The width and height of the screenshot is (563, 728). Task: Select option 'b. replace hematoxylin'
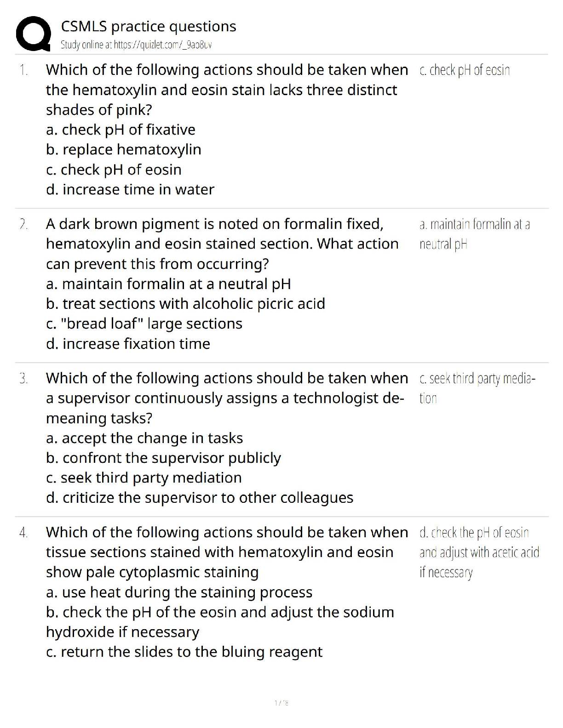(x=123, y=149)
